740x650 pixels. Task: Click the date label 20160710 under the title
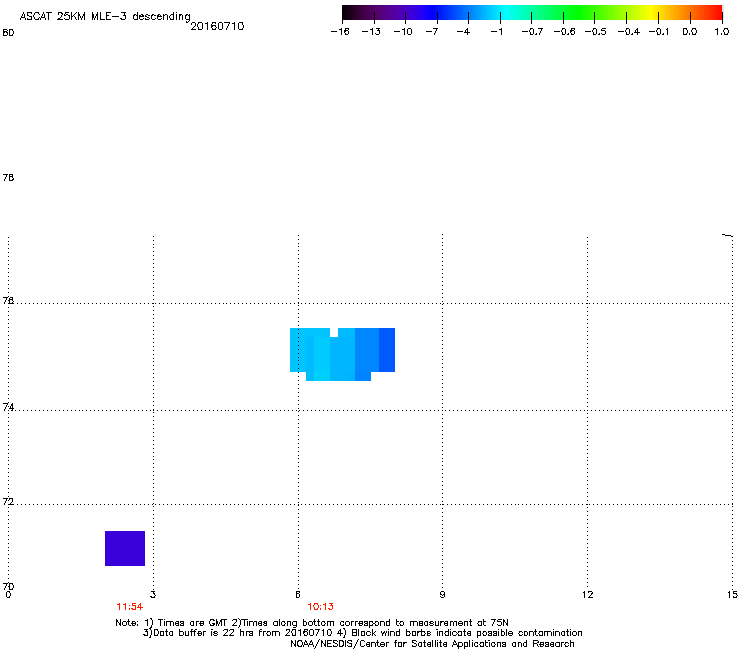point(217,26)
